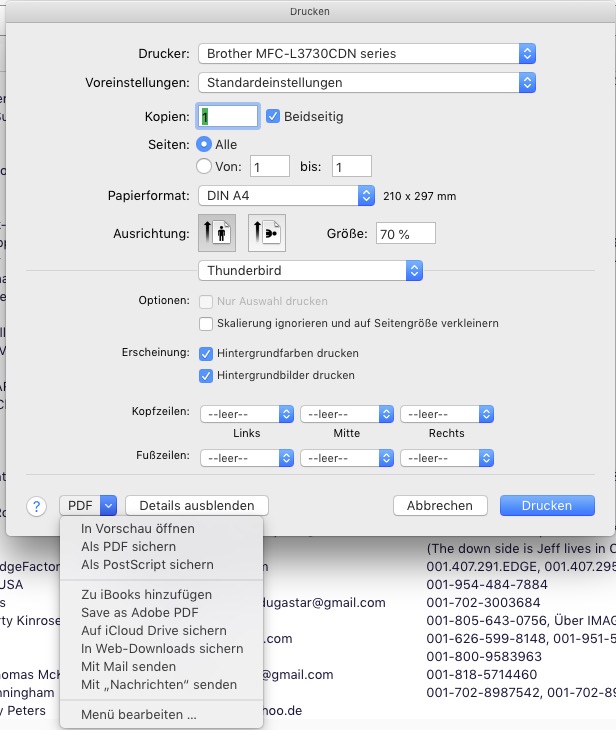Open the Thunderbird options section dropdown
This screenshot has width=616, height=730.
[x=311, y=270]
